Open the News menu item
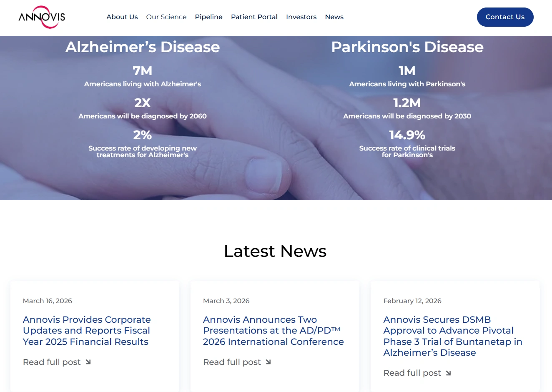This screenshot has width=552, height=392. [x=334, y=17]
